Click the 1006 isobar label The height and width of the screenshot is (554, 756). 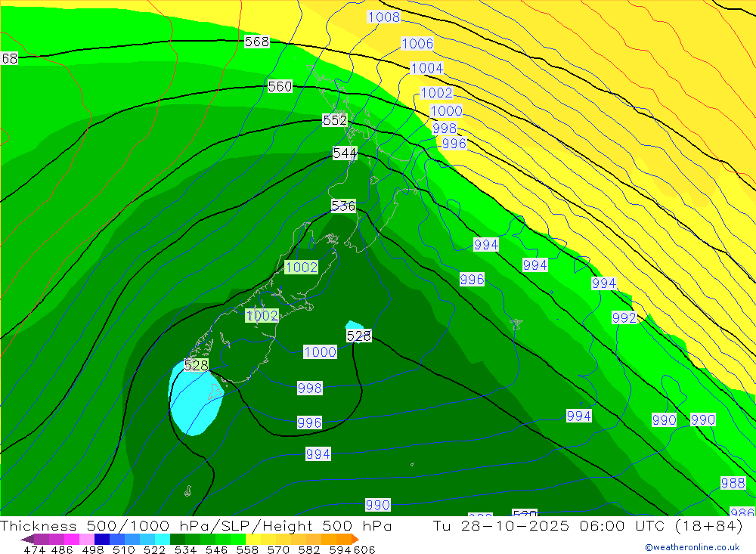tap(417, 44)
